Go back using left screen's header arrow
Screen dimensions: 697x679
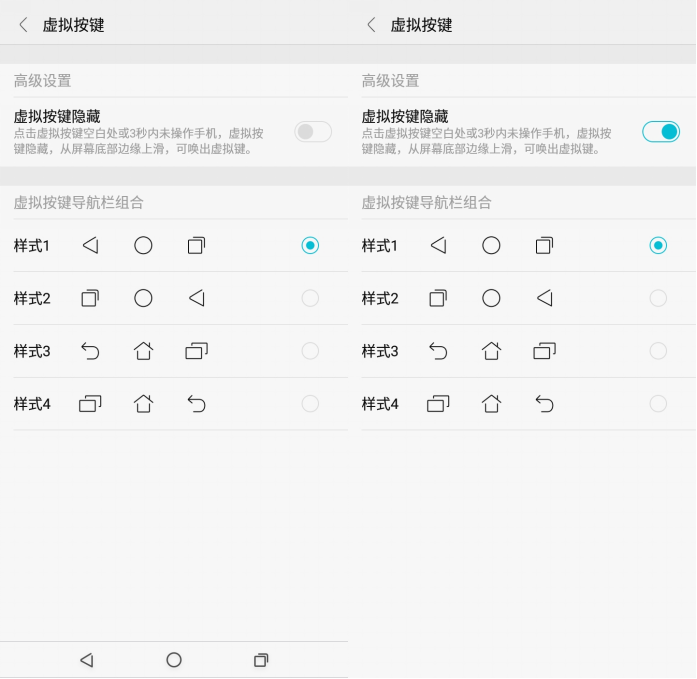[x=24, y=25]
